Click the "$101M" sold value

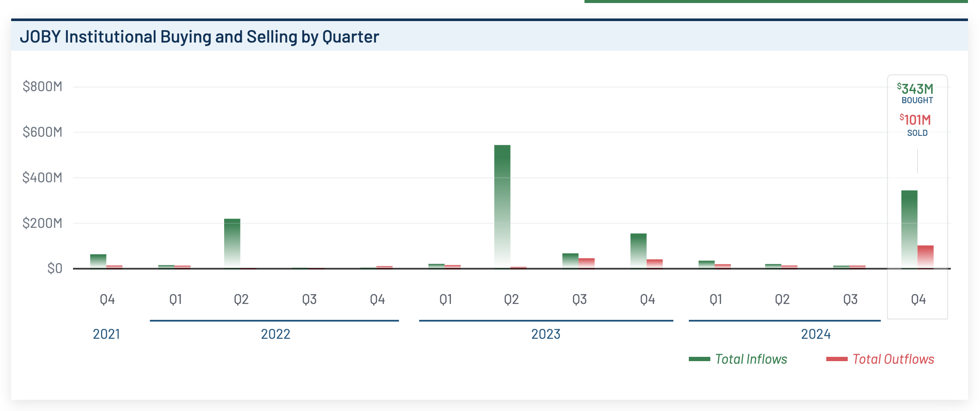click(915, 120)
